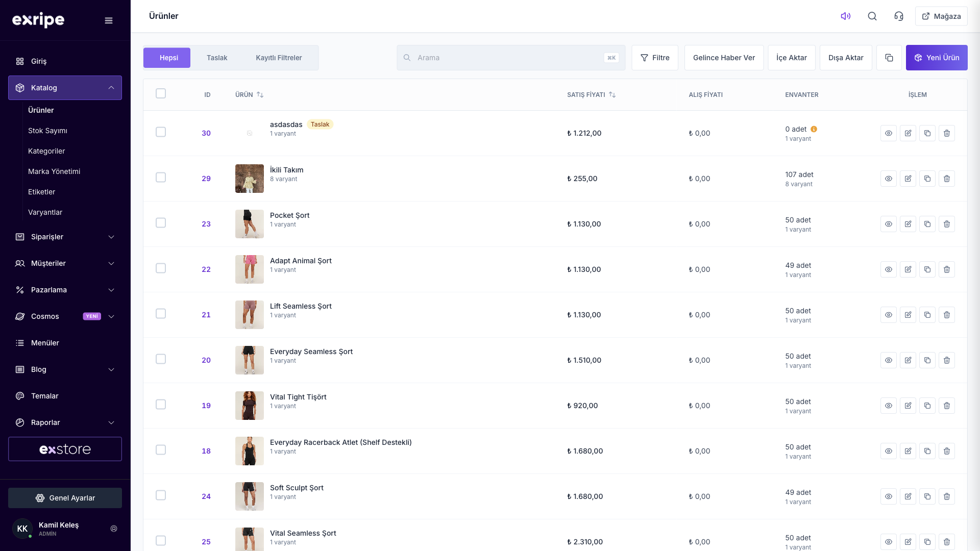Click the Yeni Ürün button
Viewport: 980px width, 551px height.
[x=937, y=58]
